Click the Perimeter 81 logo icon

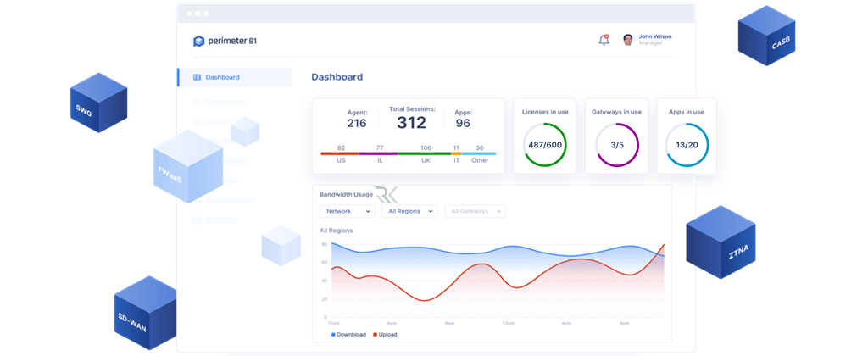[199, 41]
